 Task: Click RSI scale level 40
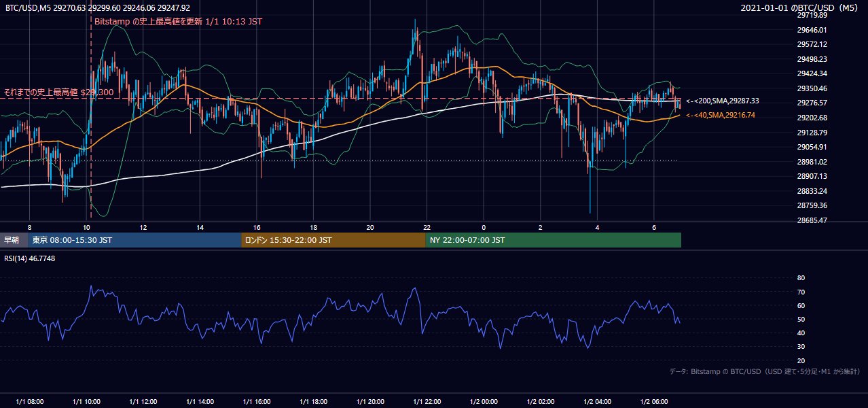click(801, 333)
